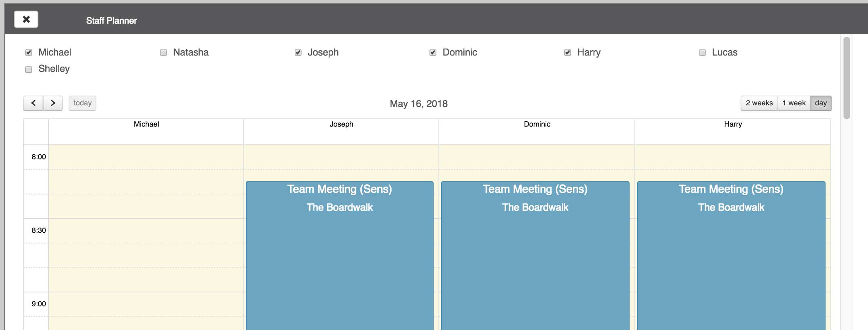Go to previous day arrow
The image size is (868, 330).
pyautogui.click(x=33, y=103)
